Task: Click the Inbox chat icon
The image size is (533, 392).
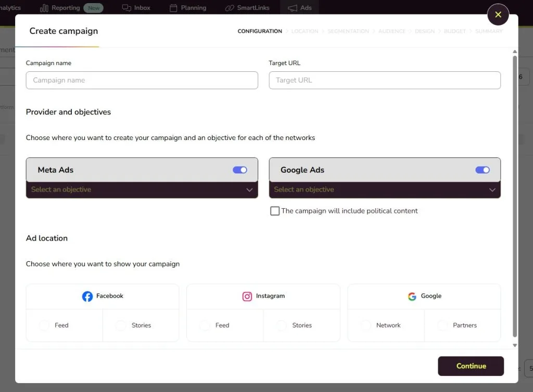Action: pos(126,8)
